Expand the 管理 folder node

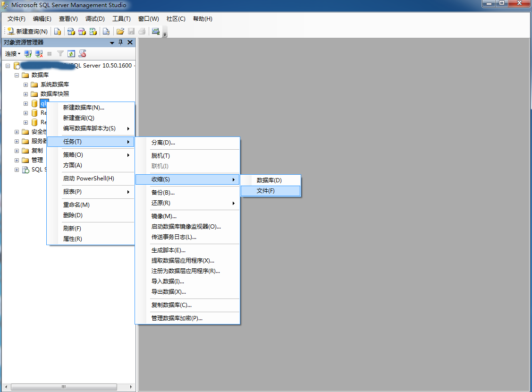point(17,160)
